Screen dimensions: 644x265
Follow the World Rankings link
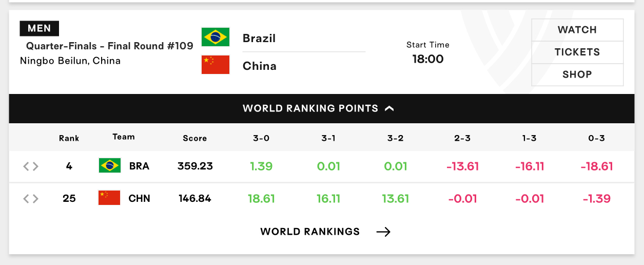(x=310, y=232)
